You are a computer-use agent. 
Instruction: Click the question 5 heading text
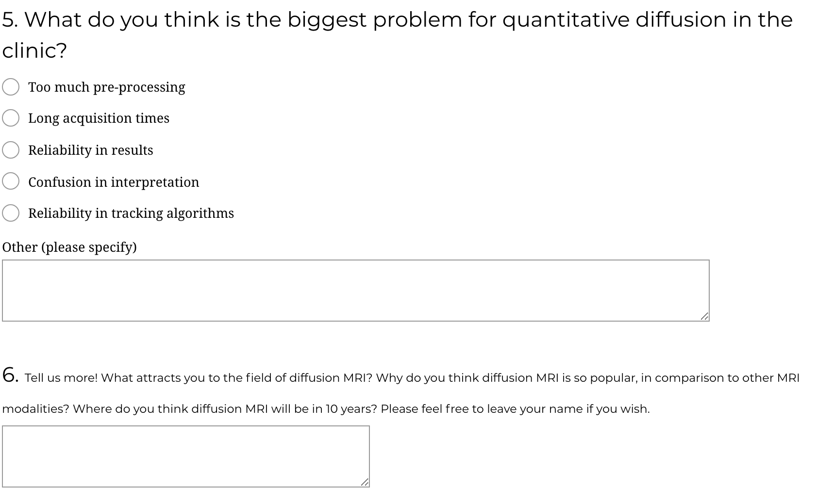pyautogui.click(x=397, y=20)
